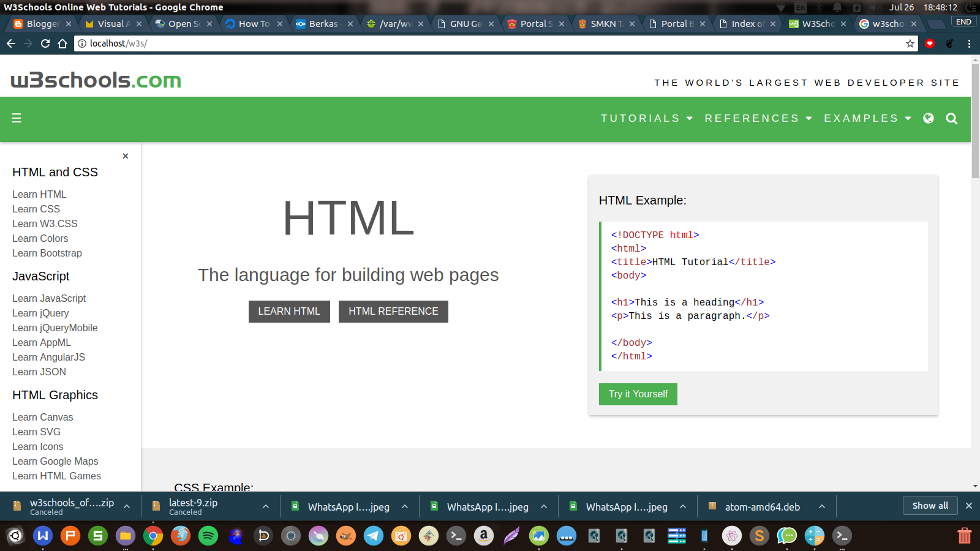Open the clock showing 18:48:12
The height and width of the screenshot is (551, 980).
(940, 7)
